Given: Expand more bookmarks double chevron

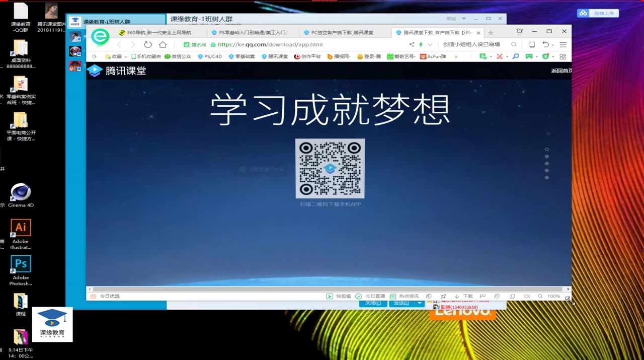Looking at the screenshot, I should tap(456, 56).
